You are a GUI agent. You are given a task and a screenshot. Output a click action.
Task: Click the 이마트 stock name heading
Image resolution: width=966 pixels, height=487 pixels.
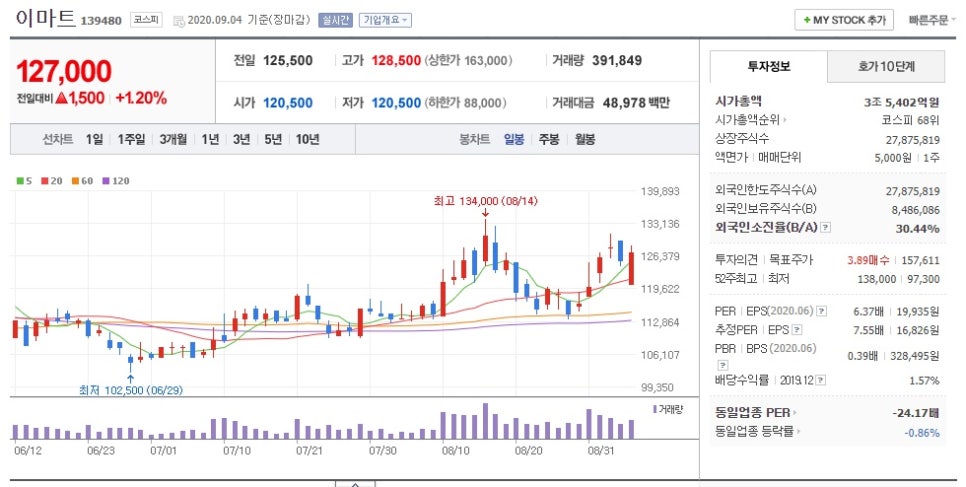[45, 18]
